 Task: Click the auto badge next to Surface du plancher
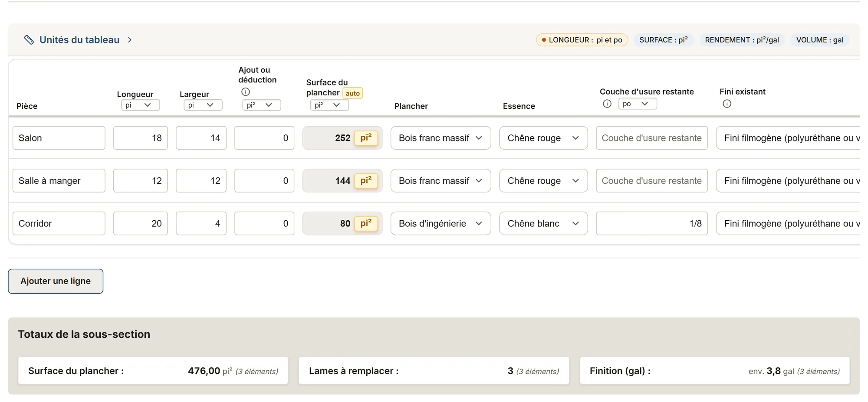(x=352, y=93)
